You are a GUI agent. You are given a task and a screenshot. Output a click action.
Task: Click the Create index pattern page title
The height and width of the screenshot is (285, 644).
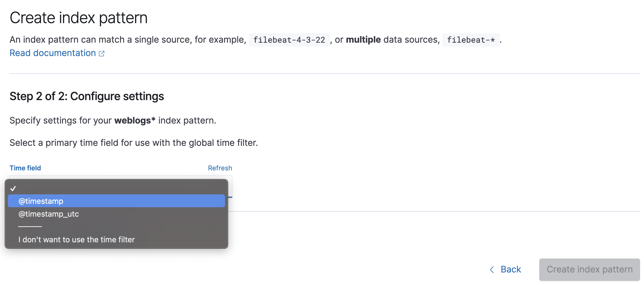79,18
